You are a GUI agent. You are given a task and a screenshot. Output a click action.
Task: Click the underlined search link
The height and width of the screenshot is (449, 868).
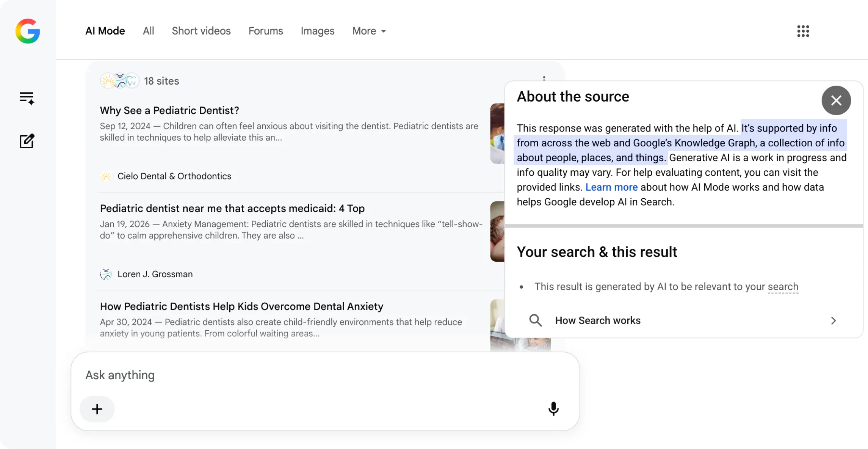click(x=783, y=287)
